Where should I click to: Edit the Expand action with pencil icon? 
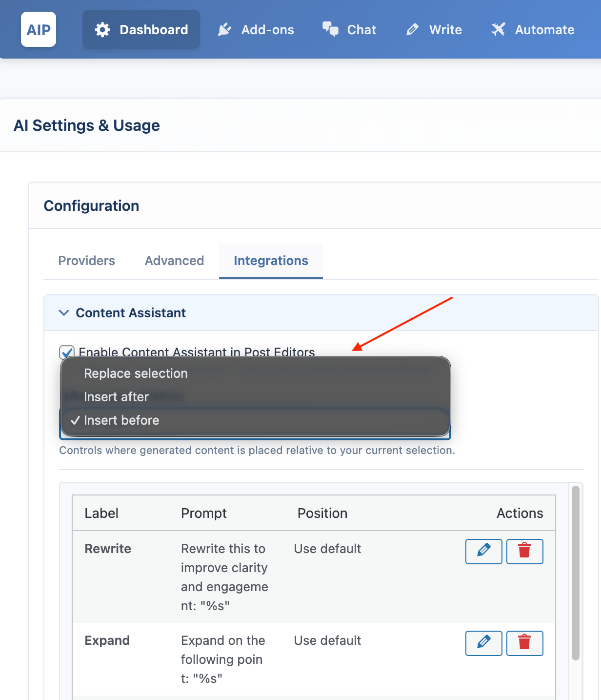click(x=483, y=643)
